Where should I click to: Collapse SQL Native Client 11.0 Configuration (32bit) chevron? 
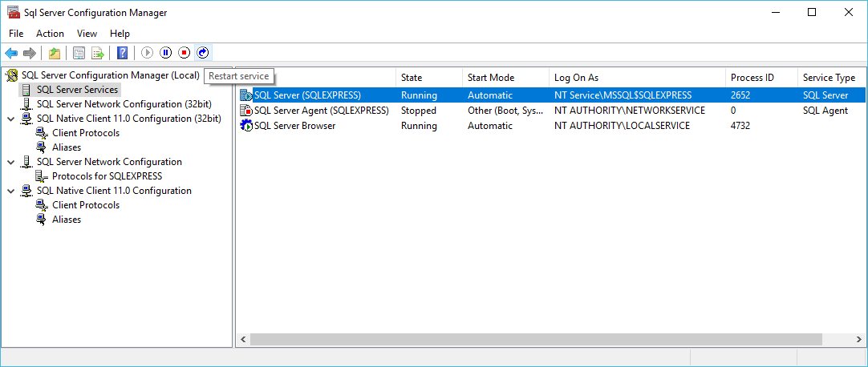(11, 119)
